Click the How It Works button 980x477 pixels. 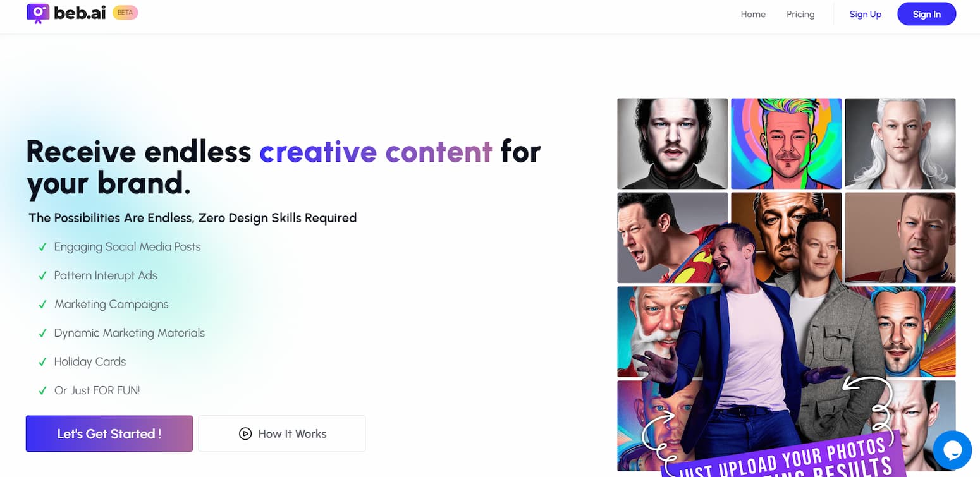coord(282,433)
